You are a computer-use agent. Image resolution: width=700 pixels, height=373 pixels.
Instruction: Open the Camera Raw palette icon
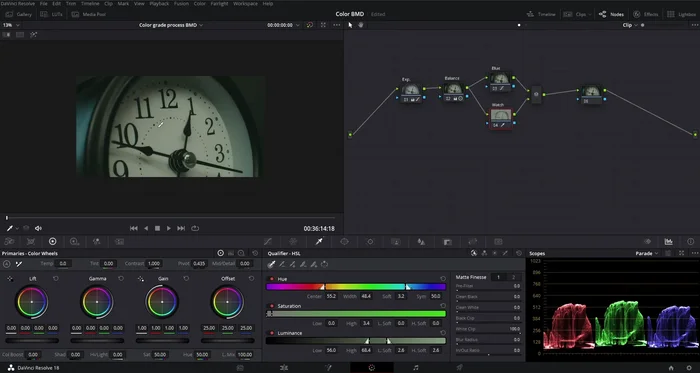(9, 241)
